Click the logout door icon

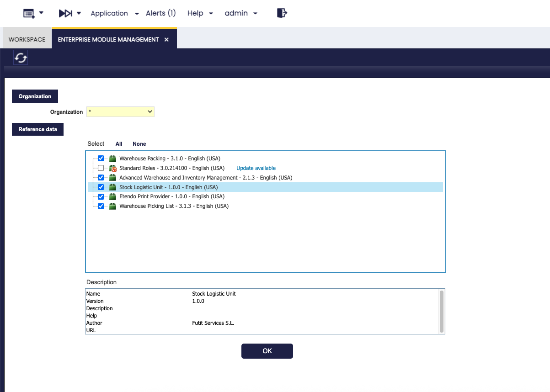pos(282,13)
